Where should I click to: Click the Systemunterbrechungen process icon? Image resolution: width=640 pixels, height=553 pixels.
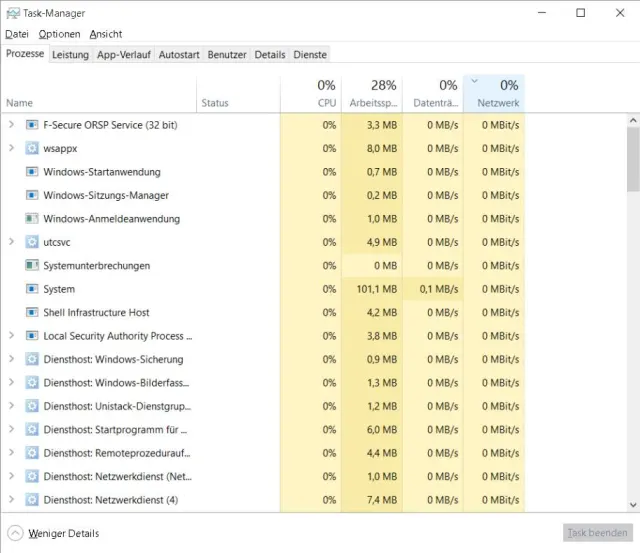32,266
